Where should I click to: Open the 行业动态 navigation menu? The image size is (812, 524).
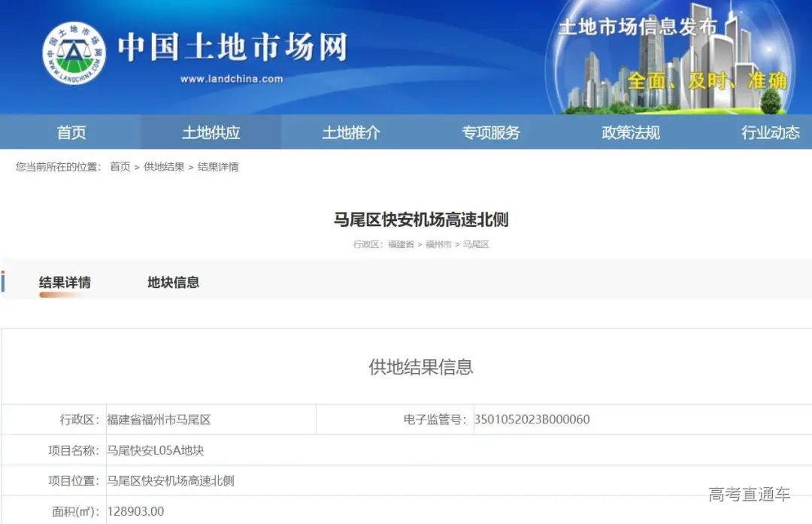click(x=769, y=132)
